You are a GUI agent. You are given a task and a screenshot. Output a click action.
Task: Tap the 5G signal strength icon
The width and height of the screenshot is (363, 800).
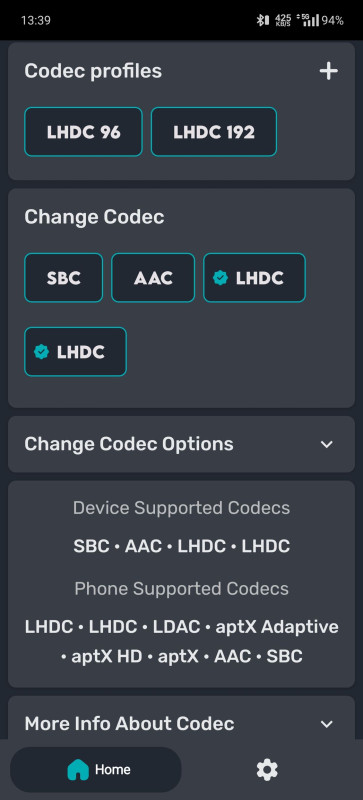tap(310, 20)
